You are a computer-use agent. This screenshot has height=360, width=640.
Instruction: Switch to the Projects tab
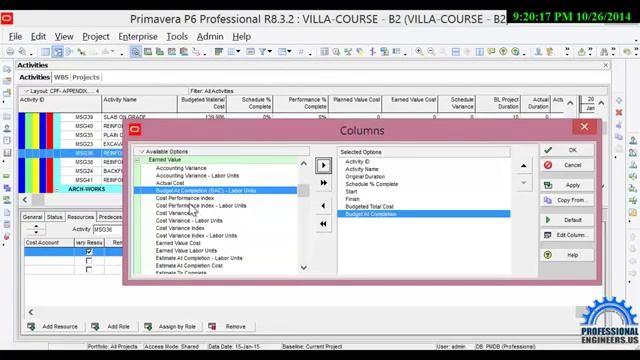coord(86,77)
